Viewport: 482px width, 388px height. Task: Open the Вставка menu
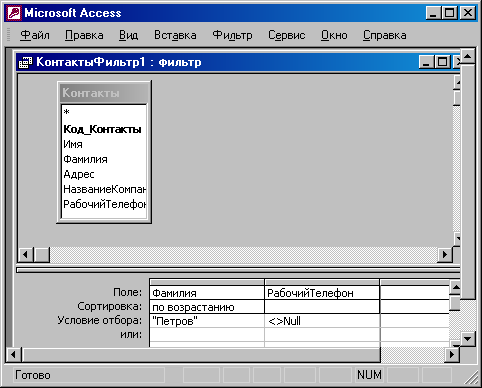click(175, 35)
